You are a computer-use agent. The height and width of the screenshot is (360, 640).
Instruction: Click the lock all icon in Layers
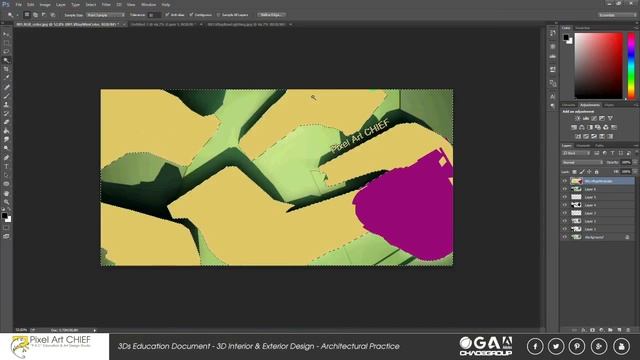[x=596, y=172]
